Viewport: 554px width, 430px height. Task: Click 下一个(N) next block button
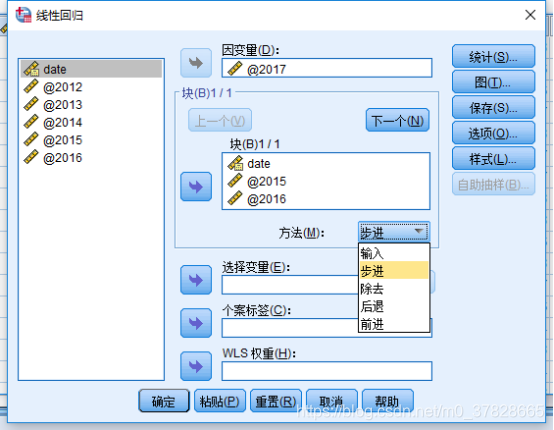[397, 121]
